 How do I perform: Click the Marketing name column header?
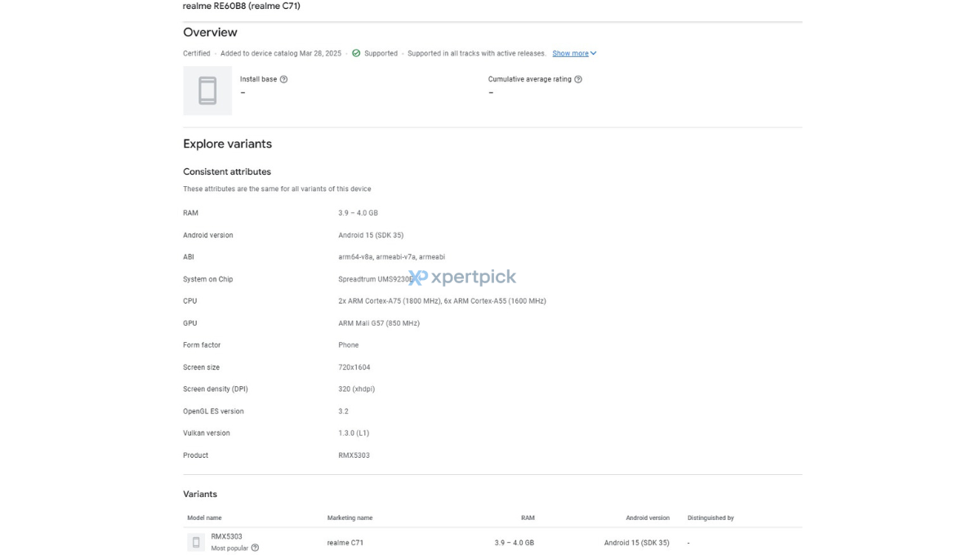pyautogui.click(x=350, y=518)
